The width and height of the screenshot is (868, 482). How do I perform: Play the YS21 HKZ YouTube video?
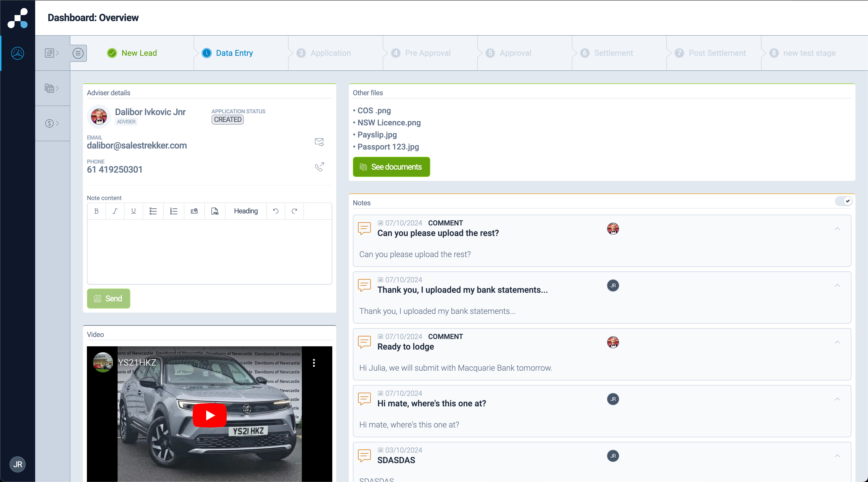(x=209, y=415)
